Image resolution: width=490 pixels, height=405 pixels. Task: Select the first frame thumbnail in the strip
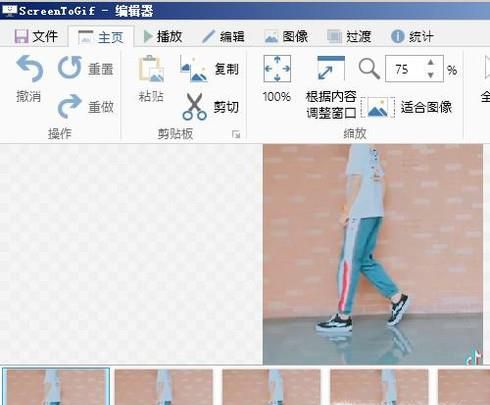56,387
